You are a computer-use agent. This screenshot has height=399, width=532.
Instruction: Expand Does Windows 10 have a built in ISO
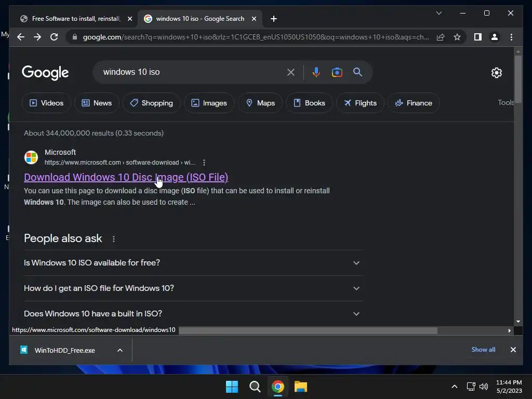[193, 314]
